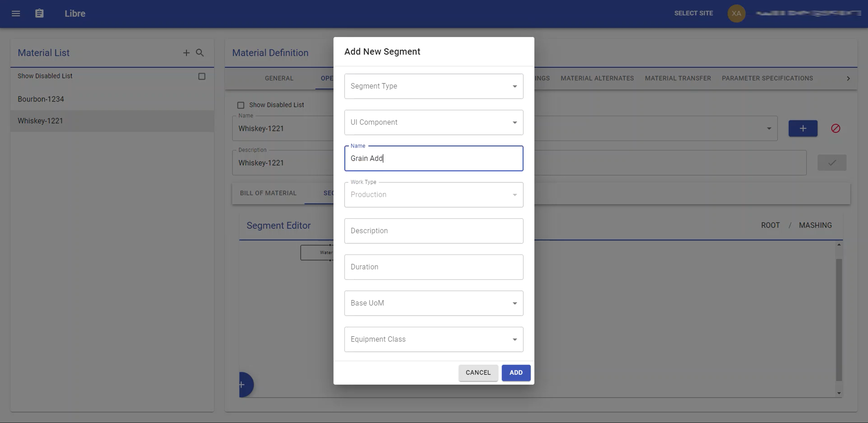Click the Whiskey-1221 Description field behind dialog
This screenshot has width=868, height=423.
(x=282, y=163)
